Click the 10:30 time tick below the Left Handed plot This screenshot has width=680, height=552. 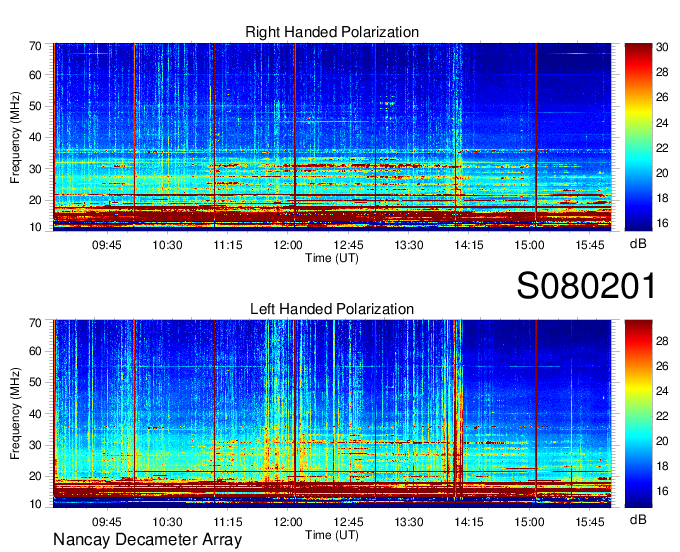167,522
